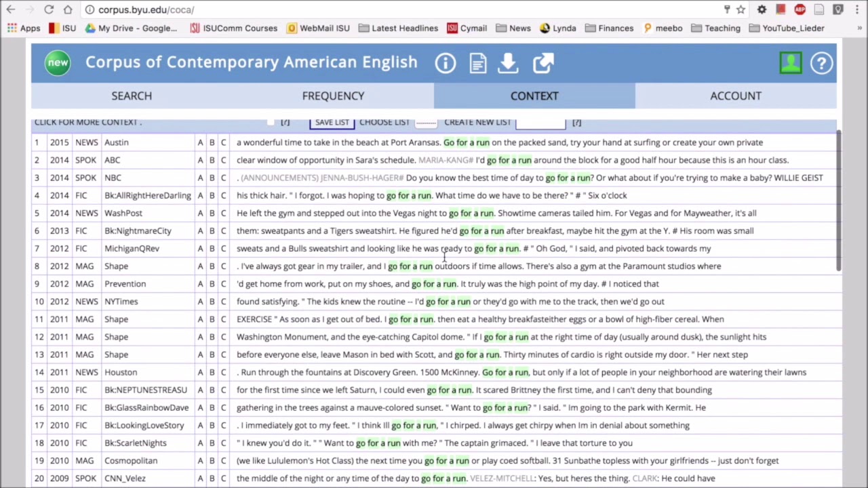Tick the checkbox beside CLICK FOR MORE CONTEXT
Image resolution: width=868 pixels, height=488 pixels.
pyautogui.click(x=271, y=122)
